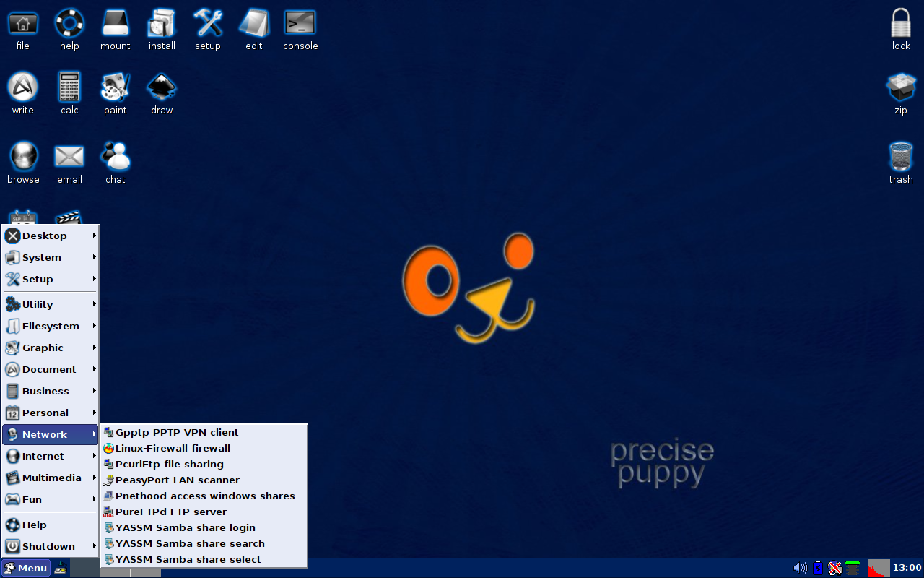Screen dimensions: 924x578
Task: Click the 13:00 clock in tray
Action: [907, 568]
